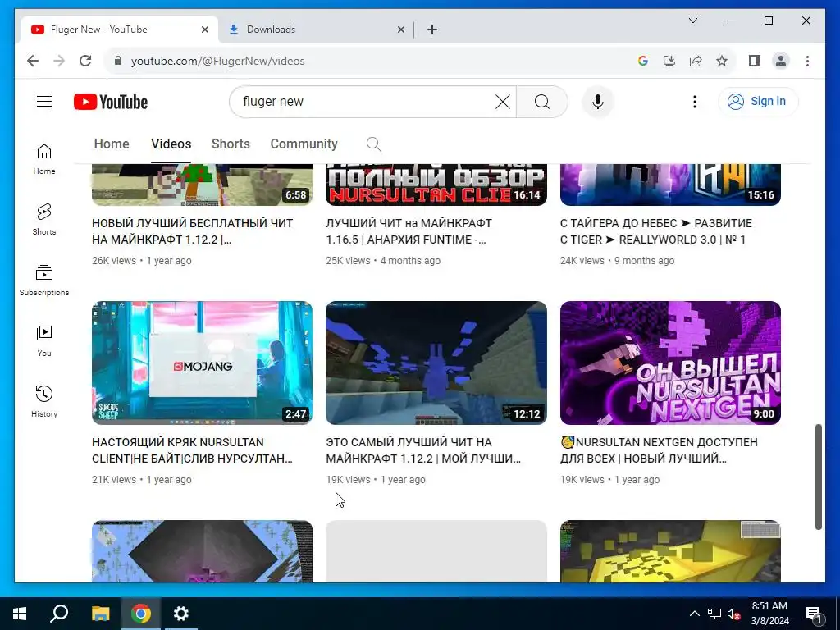Open the Nursultan Nextgen 9:00 thumbnail
This screenshot has height=630, width=840.
[670, 363]
